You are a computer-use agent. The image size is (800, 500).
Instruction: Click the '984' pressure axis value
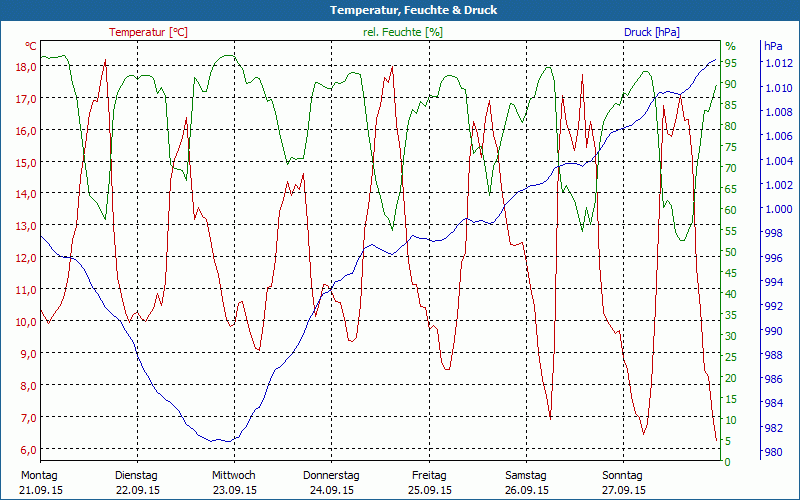click(x=772, y=404)
